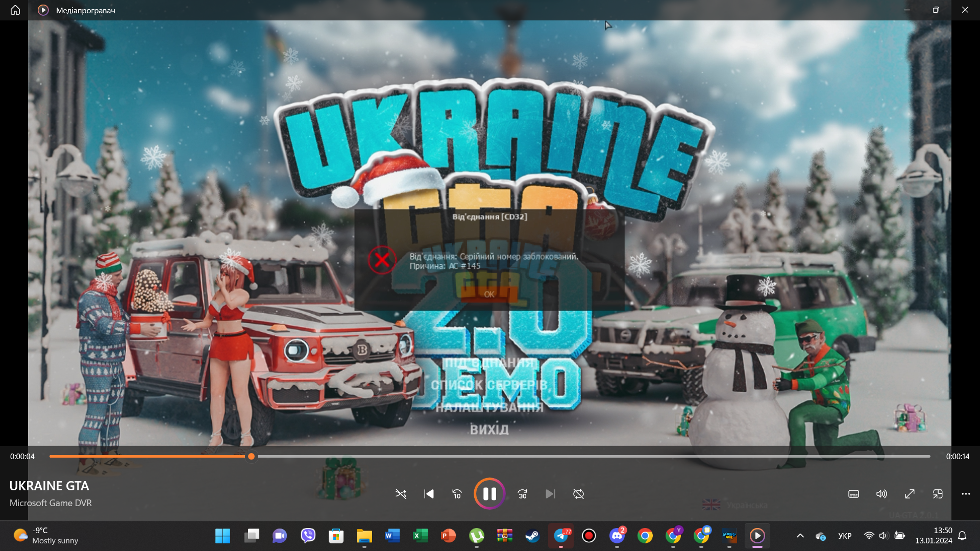Pause the UKRAINE GTA video

coord(489,494)
